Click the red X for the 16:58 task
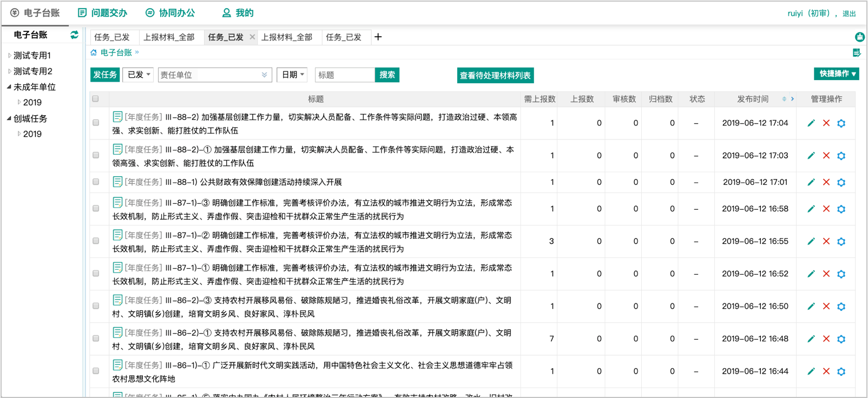This screenshot has width=868, height=398. coord(826,209)
